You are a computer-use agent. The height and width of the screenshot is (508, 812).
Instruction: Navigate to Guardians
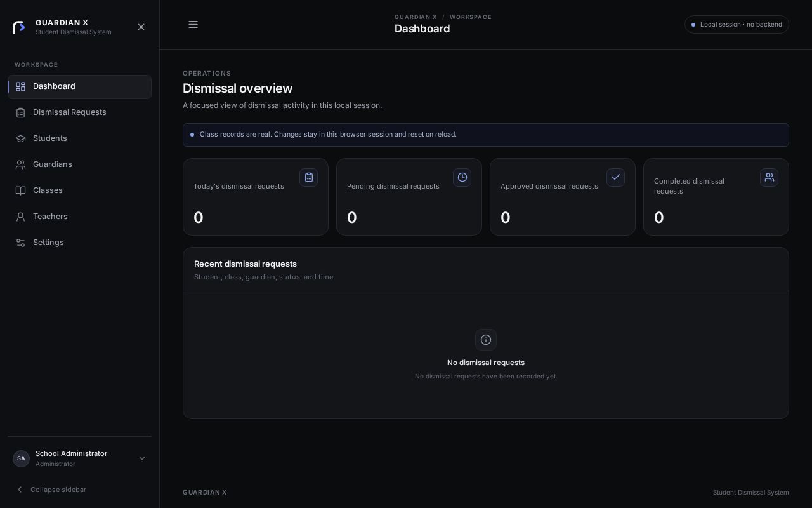point(80,164)
